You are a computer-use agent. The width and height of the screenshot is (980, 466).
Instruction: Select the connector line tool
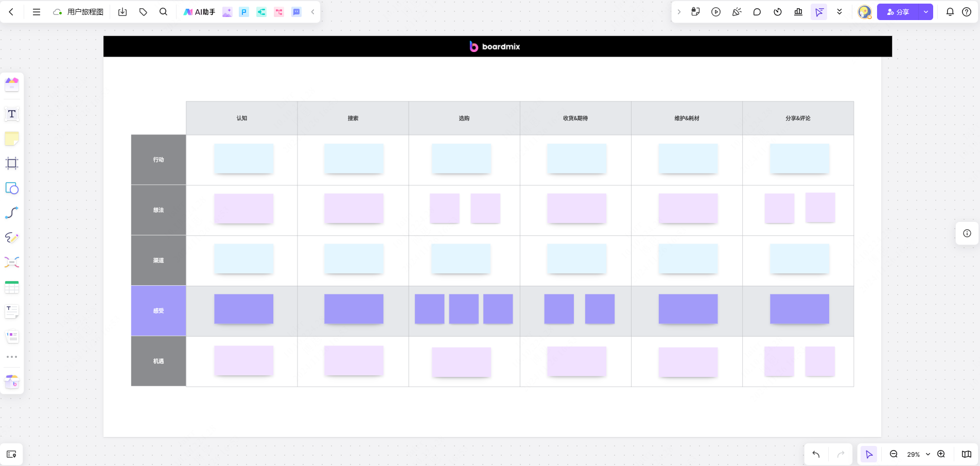[x=12, y=213]
